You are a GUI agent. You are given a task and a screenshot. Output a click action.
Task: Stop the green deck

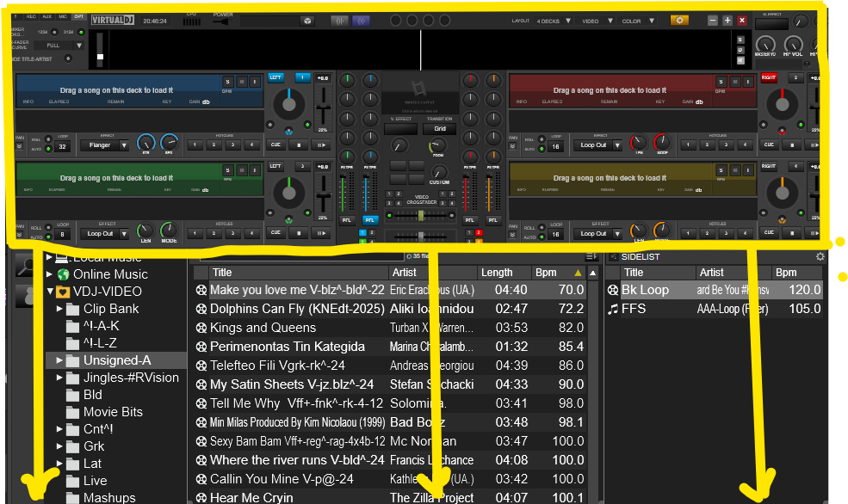(299, 233)
